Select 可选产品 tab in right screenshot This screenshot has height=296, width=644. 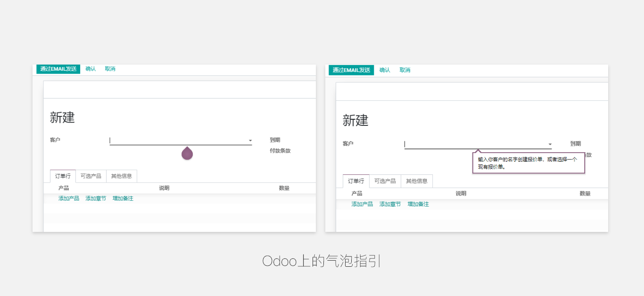click(385, 181)
